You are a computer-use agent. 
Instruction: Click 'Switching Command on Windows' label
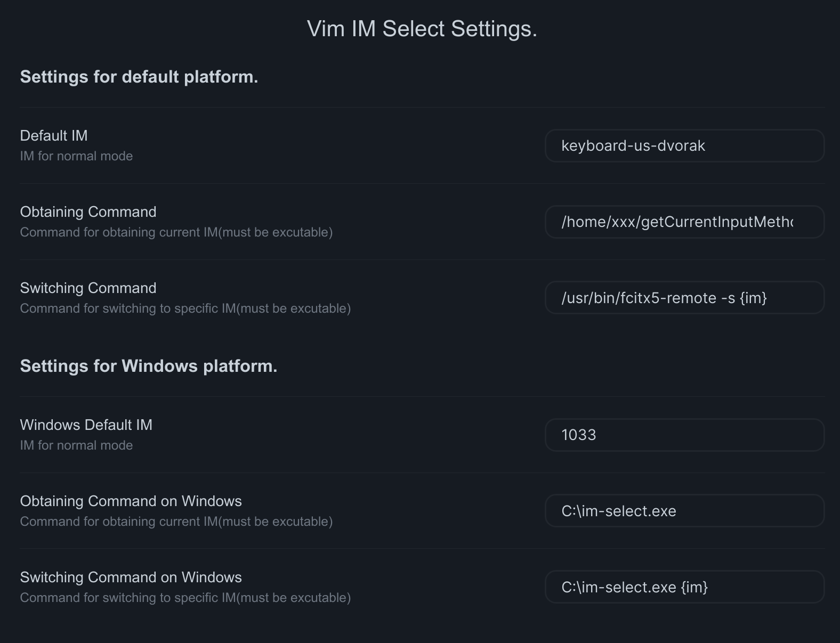click(131, 577)
